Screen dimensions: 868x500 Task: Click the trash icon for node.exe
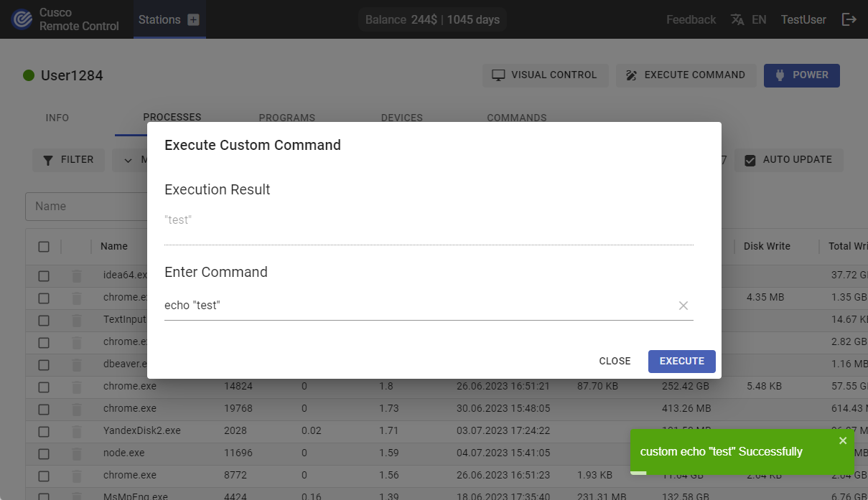point(77,453)
